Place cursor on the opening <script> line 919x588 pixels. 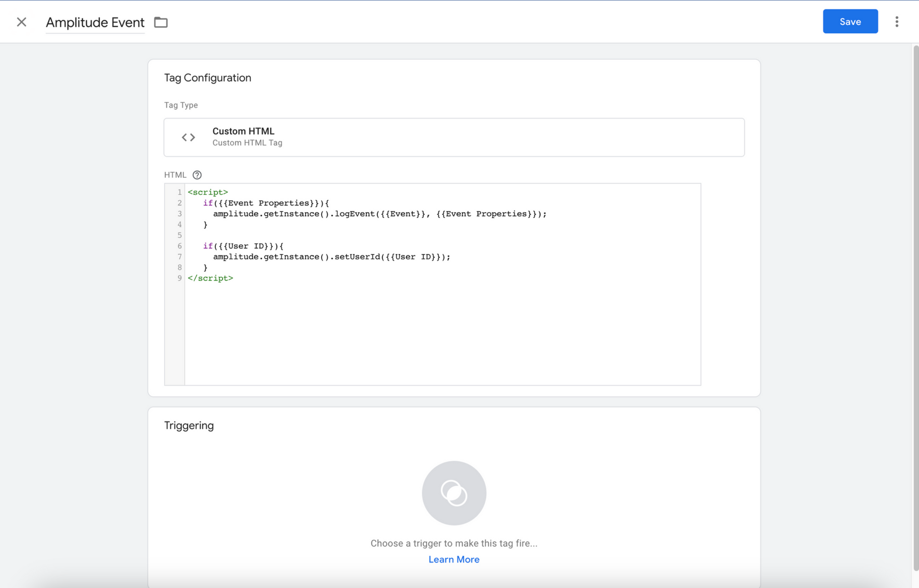[208, 192]
